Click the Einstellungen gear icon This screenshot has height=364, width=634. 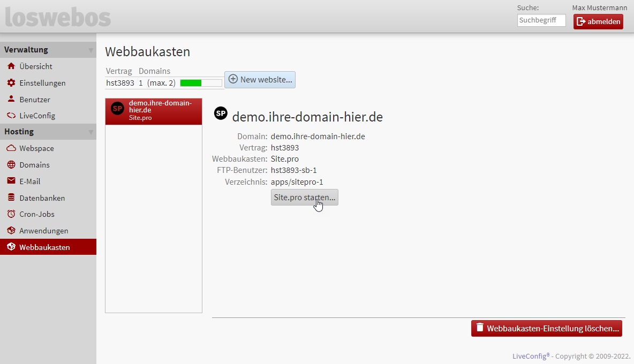tap(11, 83)
